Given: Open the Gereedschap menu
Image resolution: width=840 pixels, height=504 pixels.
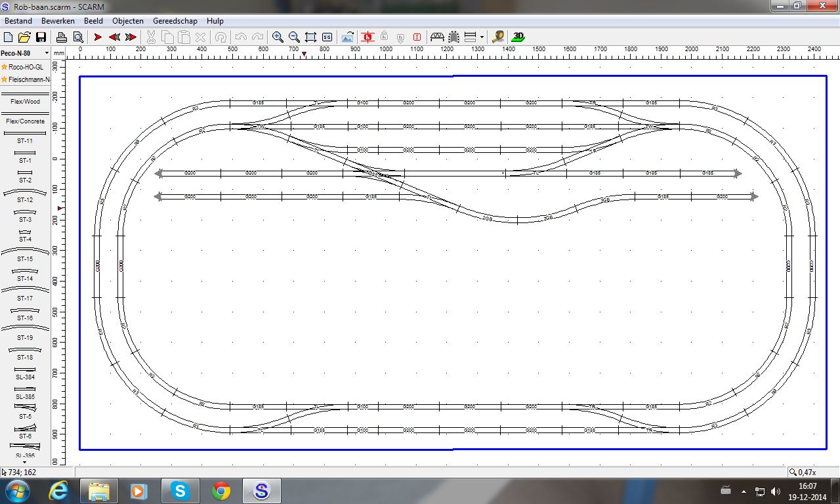Looking at the screenshot, I should pos(175,21).
